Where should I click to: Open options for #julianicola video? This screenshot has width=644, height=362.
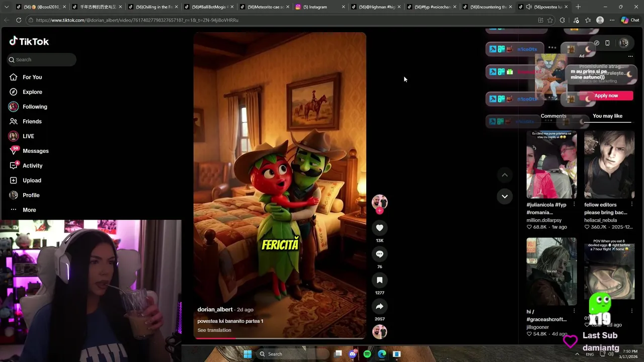tap(574, 205)
